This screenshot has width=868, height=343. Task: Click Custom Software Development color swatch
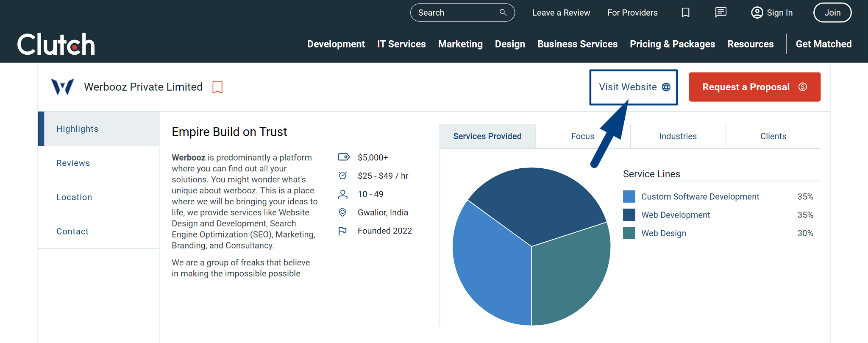pyautogui.click(x=629, y=197)
